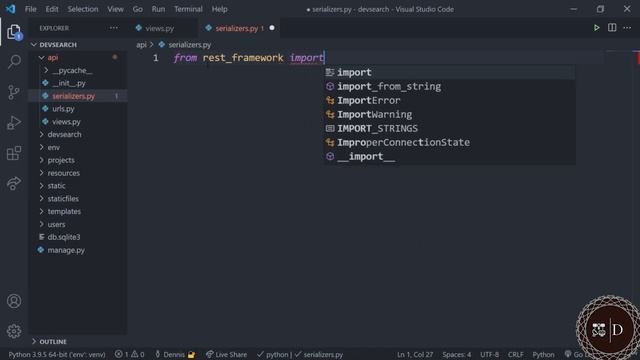
Task: Open the Extensions view
Action: [x=14, y=153]
